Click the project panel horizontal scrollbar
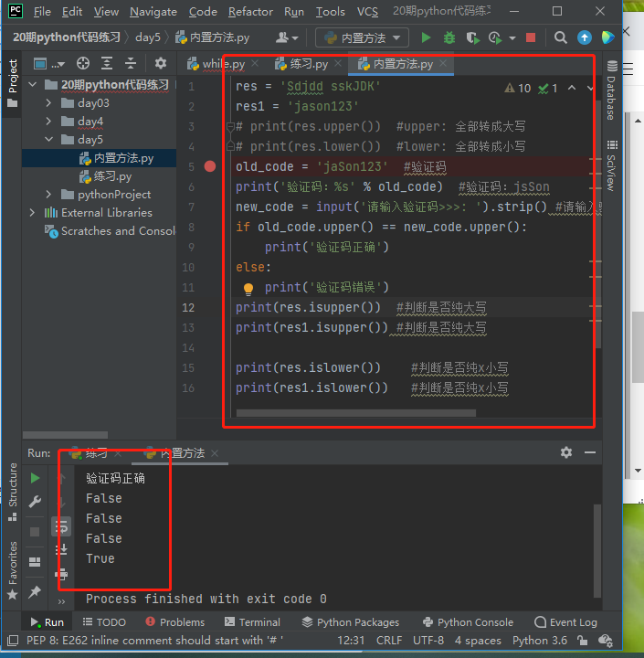This screenshot has width=644, height=658. 65,434
